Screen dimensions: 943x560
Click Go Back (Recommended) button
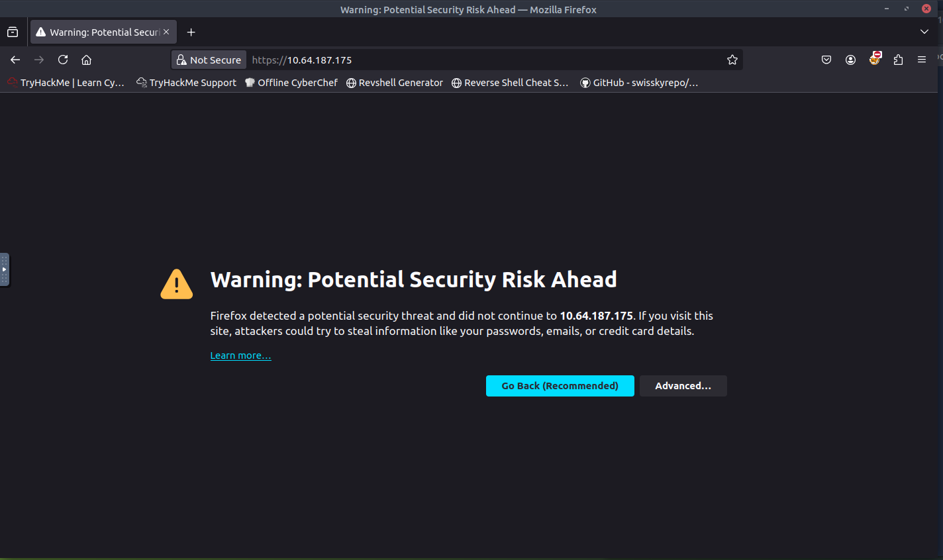560,386
